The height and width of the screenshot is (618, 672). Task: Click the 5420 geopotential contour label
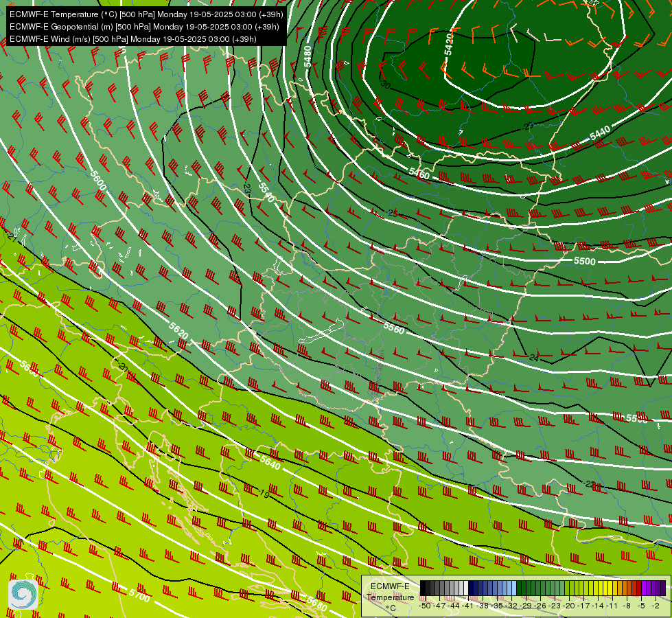[448, 45]
